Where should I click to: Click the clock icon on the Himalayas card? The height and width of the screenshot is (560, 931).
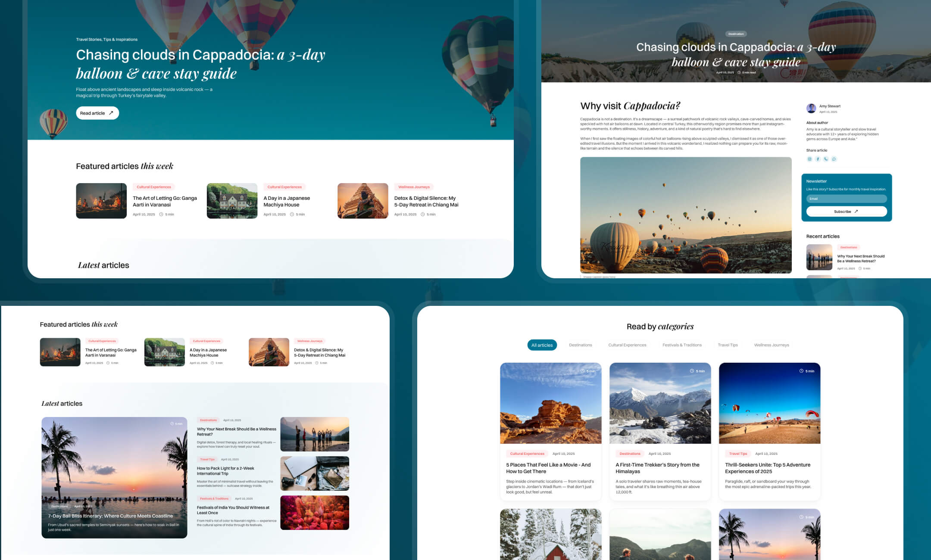tap(692, 371)
